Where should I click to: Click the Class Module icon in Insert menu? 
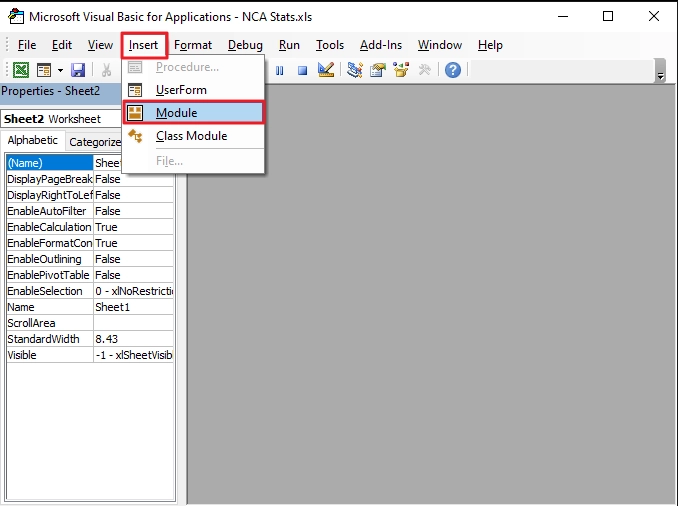[135, 136]
